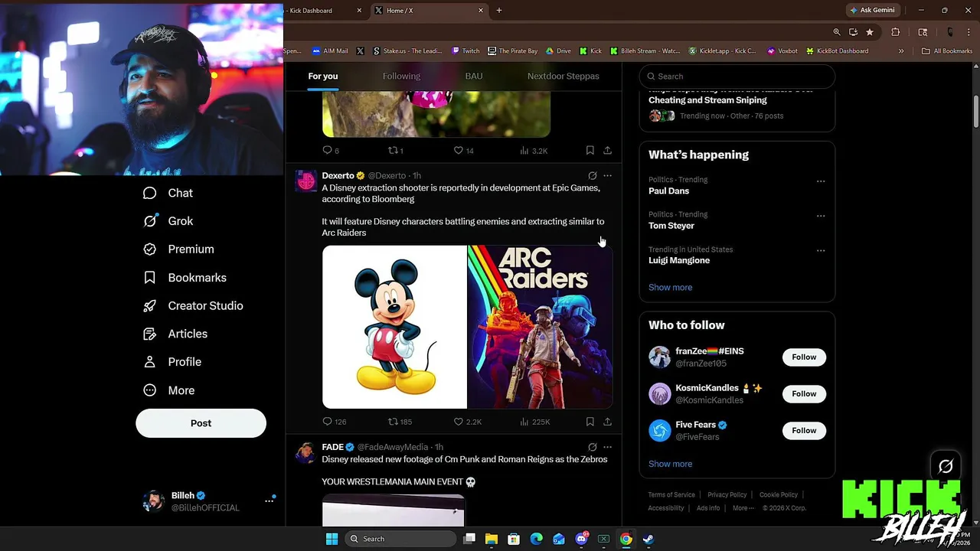Go to Profile in the sidebar

point(173,362)
